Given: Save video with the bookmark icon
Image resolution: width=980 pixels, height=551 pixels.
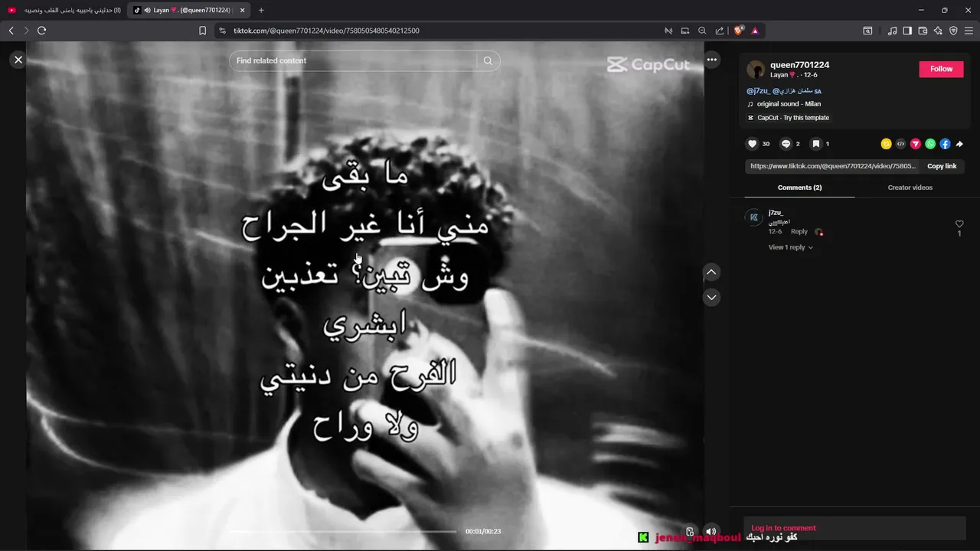Looking at the screenshot, I should (x=816, y=144).
